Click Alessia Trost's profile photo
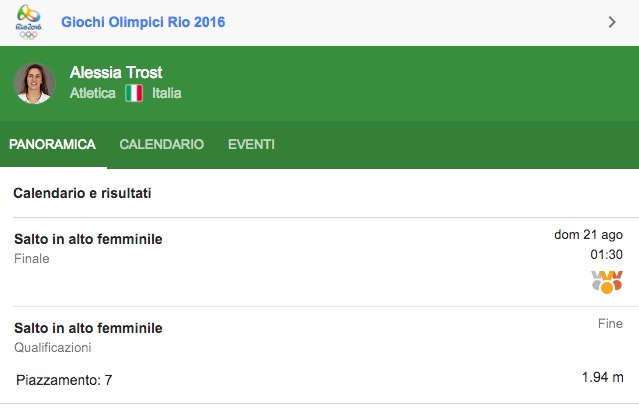This screenshot has height=420, width=639. click(x=34, y=83)
